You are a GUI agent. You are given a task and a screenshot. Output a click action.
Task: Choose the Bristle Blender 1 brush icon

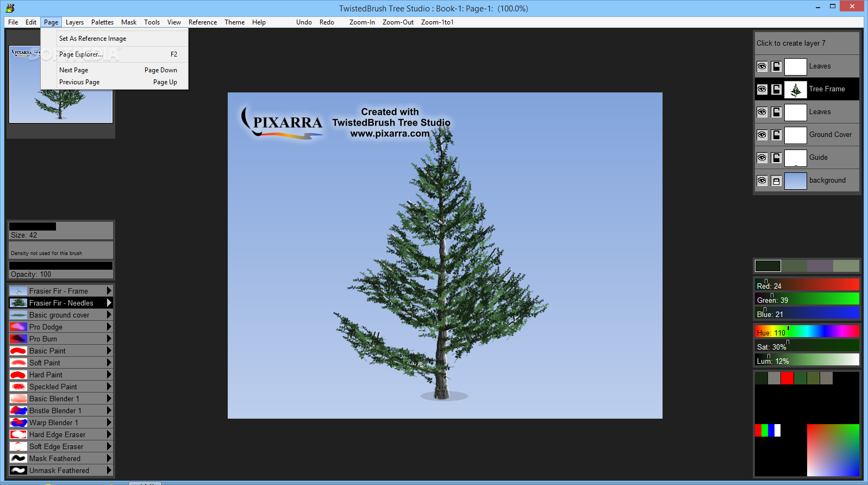click(x=18, y=411)
